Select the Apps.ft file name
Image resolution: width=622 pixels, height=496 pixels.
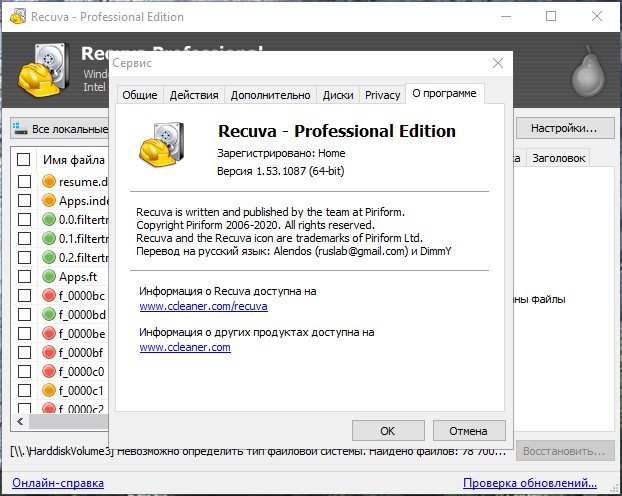click(x=78, y=277)
